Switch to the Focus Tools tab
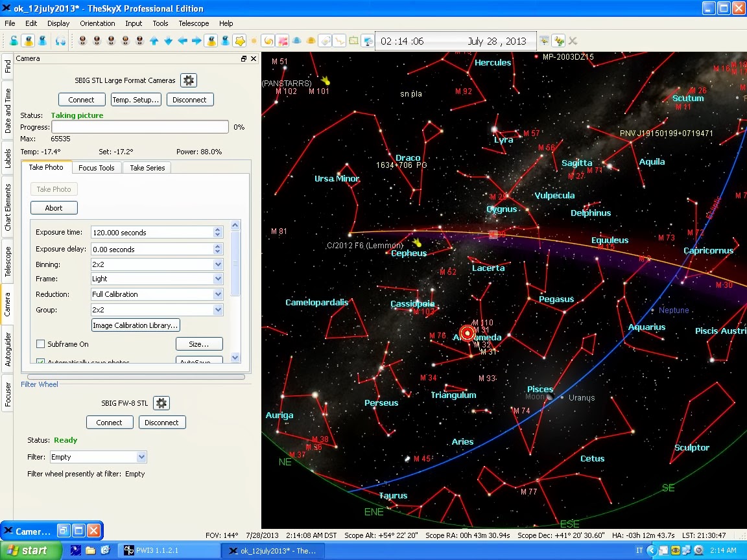Image resolution: width=747 pixels, height=560 pixels. coord(96,167)
